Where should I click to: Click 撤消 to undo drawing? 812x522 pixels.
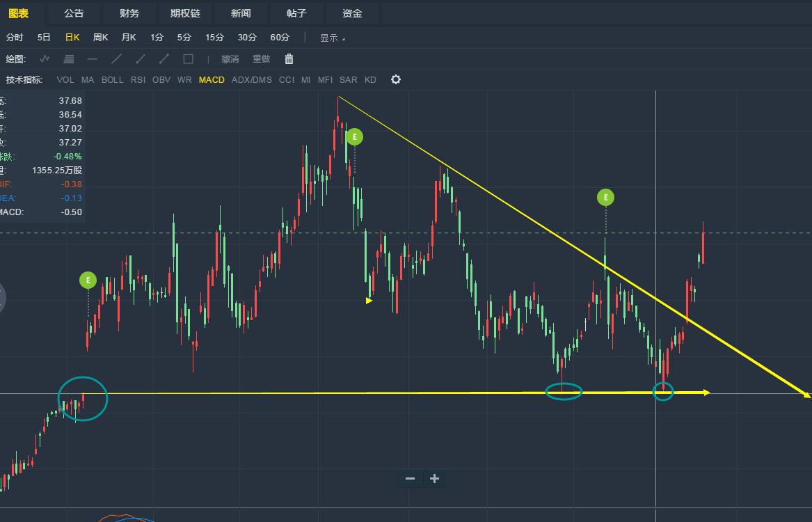230,59
